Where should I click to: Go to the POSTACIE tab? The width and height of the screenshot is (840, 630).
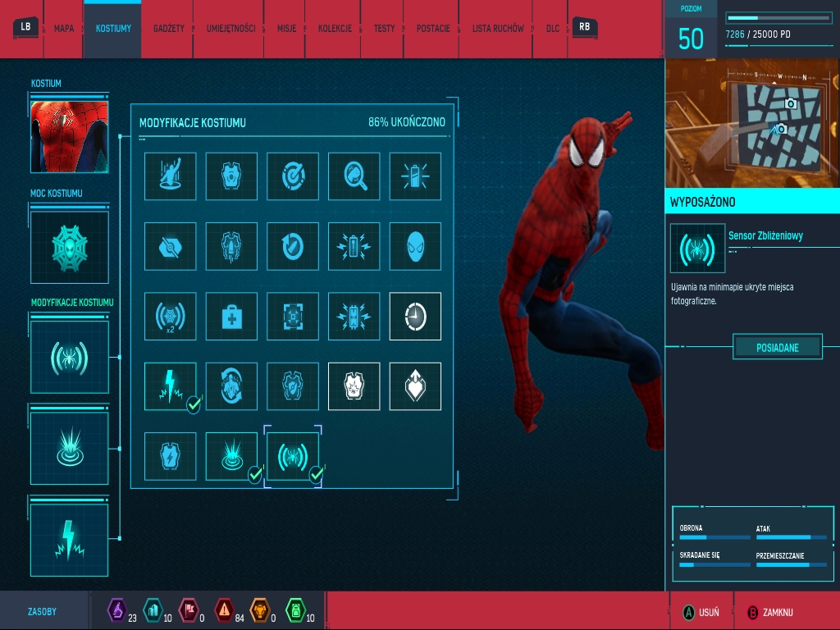tap(433, 29)
